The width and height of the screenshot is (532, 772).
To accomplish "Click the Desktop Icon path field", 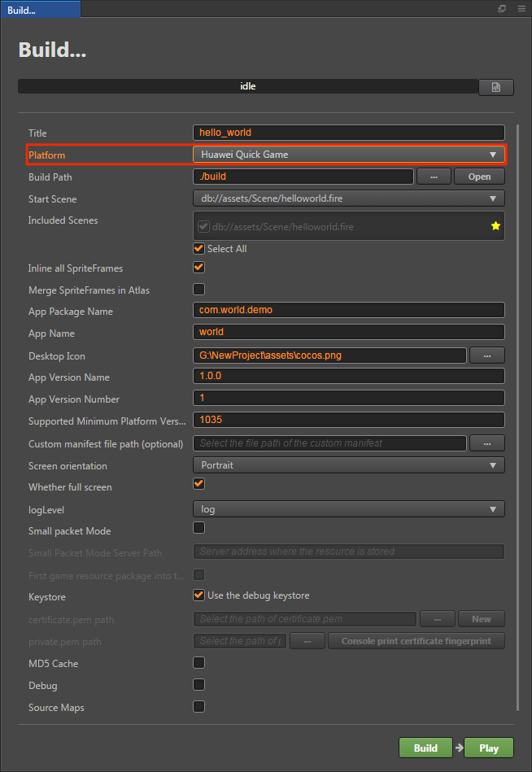I will [329, 355].
